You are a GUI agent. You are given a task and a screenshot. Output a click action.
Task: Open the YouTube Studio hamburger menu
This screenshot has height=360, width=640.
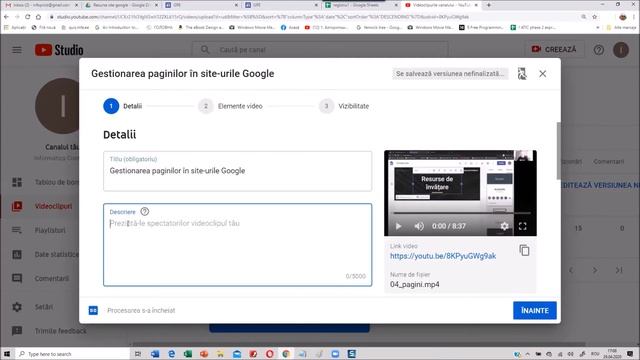17,50
